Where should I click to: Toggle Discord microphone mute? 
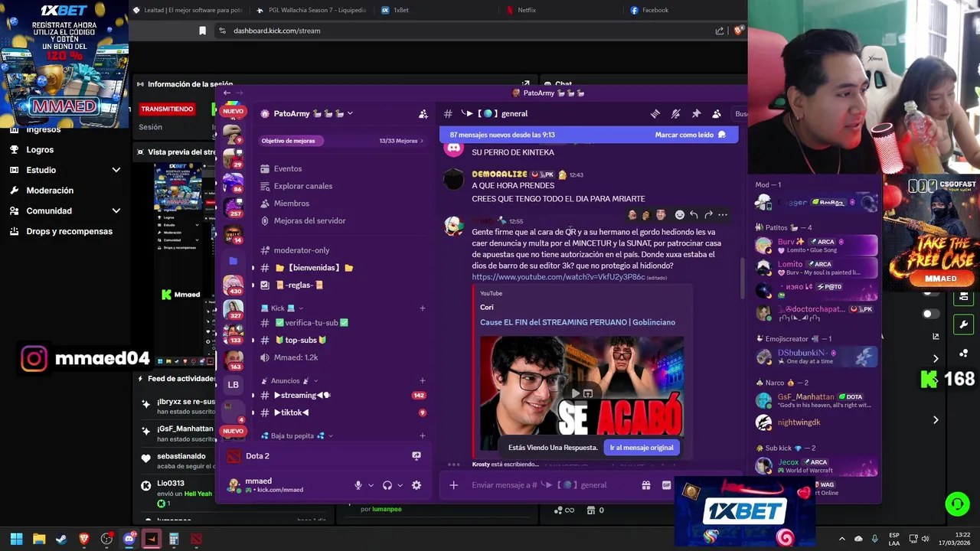[358, 485]
